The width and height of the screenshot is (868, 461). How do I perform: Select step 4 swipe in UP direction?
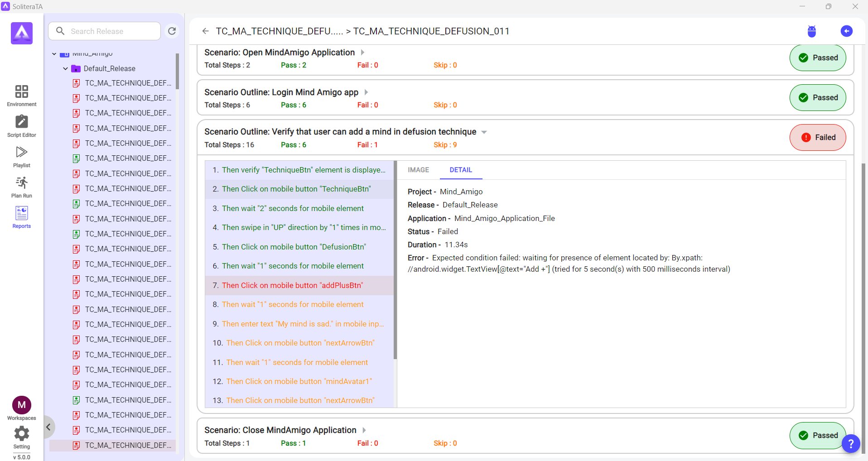(x=299, y=227)
